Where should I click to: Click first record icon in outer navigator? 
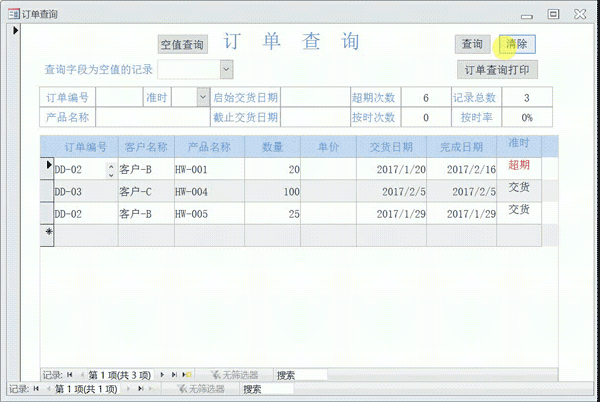pos(36,389)
